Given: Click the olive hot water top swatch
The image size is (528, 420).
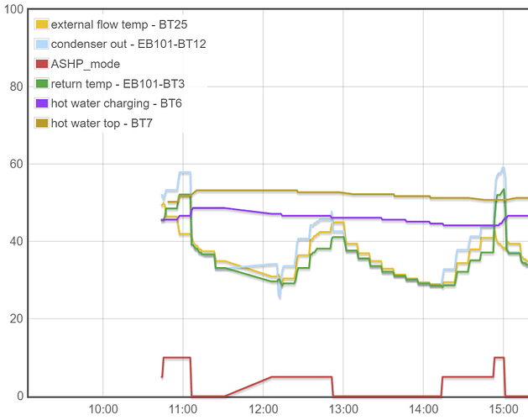Looking at the screenshot, I should pos(42,123).
